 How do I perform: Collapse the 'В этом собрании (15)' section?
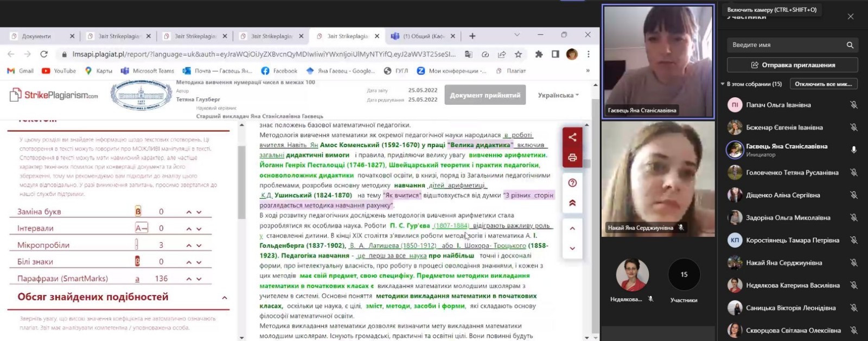[723, 84]
